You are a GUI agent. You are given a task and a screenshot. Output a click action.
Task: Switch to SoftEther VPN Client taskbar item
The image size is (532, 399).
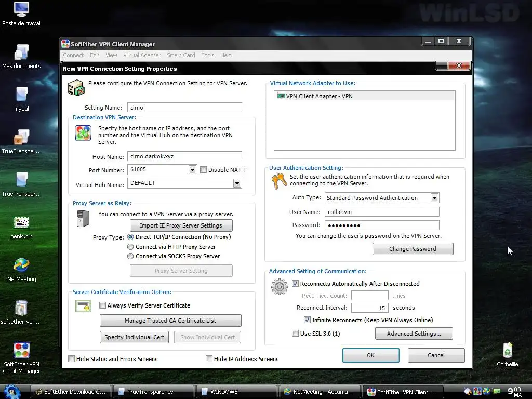coord(403,392)
